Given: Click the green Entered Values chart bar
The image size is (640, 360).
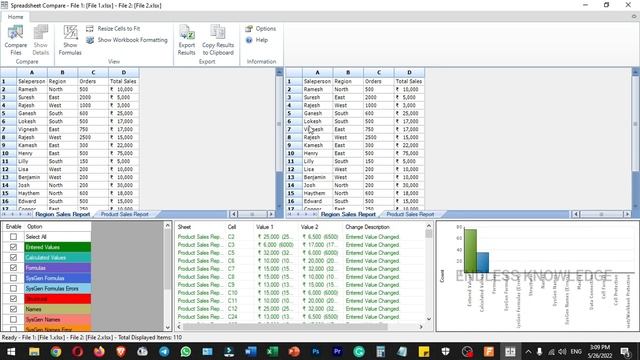Looking at the screenshot, I should point(470,251).
